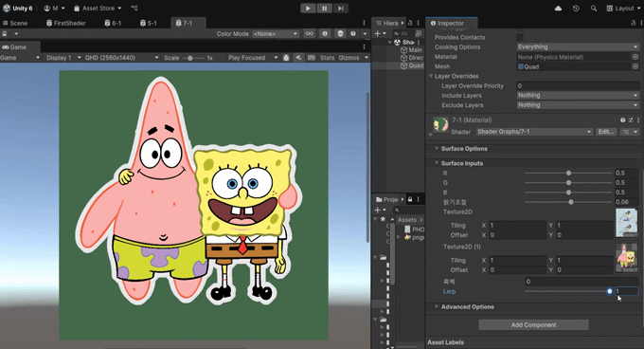
Task: Click the Lerp slider handle
Action: tap(610, 291)
